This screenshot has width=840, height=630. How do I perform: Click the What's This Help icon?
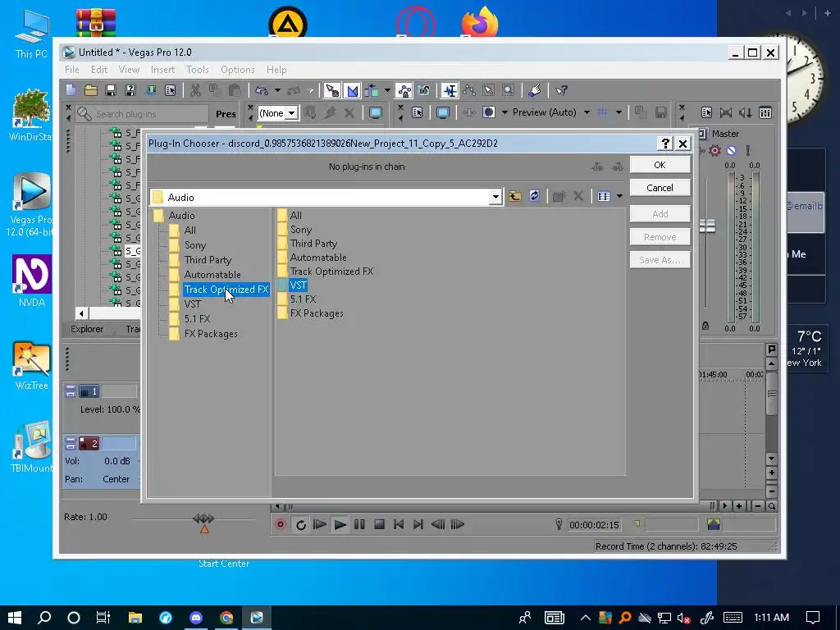coord(561,90)
